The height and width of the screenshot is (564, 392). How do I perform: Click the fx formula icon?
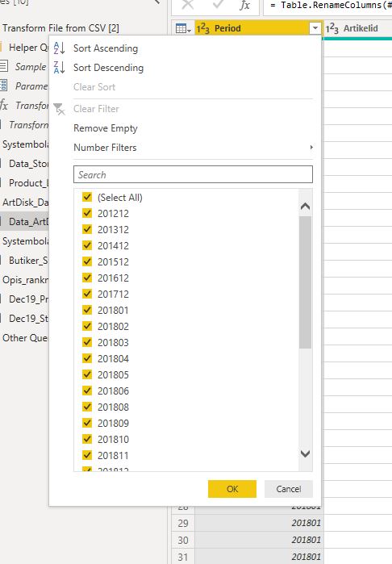pos(245,5)
